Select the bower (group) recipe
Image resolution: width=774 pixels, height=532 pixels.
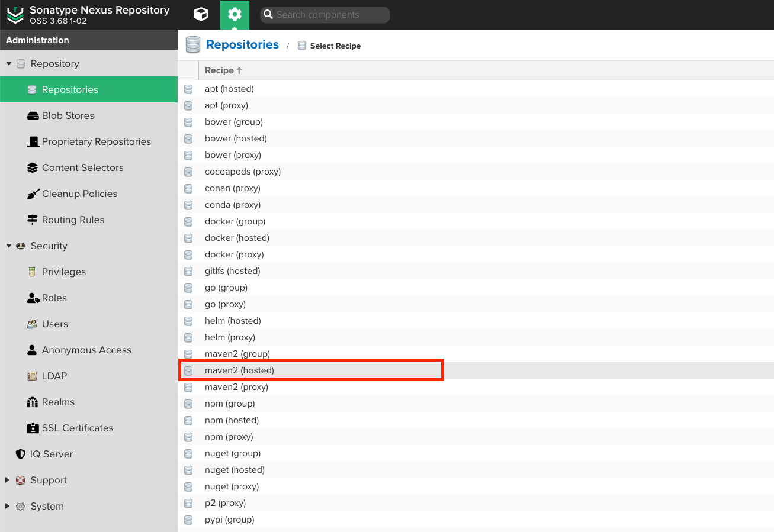(x=476, y=122)
